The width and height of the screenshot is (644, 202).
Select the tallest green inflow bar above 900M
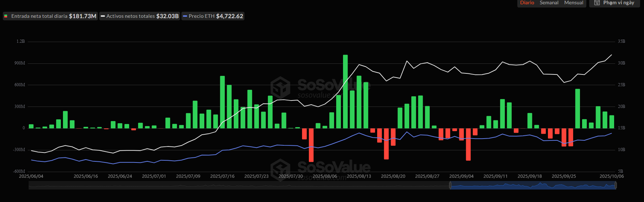click(345, 91)
